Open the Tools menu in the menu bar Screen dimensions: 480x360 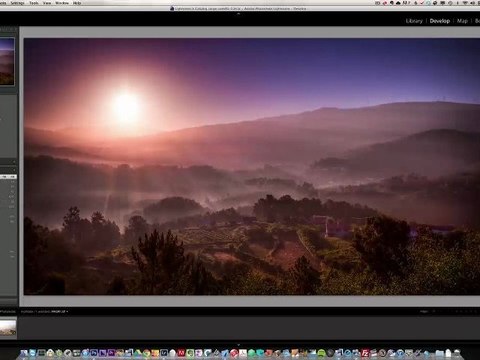tap(34, 3)
